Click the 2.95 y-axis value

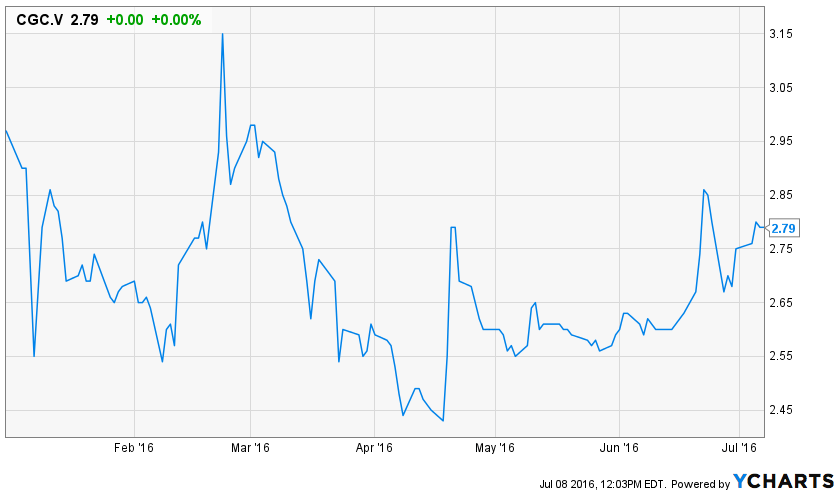point(784,141)
